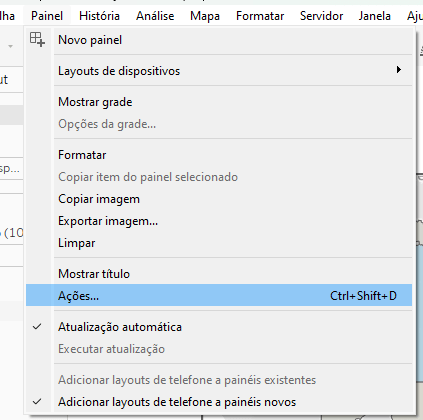Click Limpar menu entry

pos(219,243)
